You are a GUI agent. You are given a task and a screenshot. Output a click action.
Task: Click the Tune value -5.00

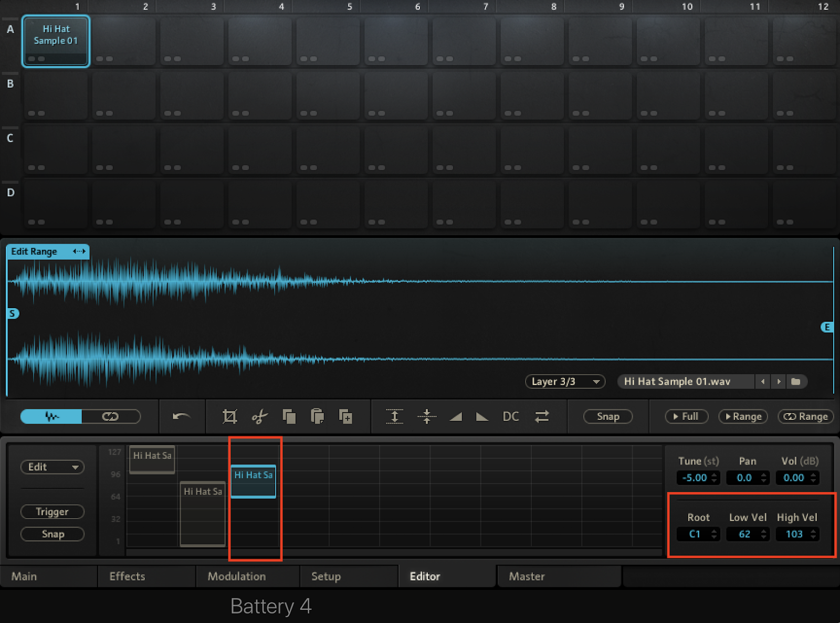tap(694, 478)
